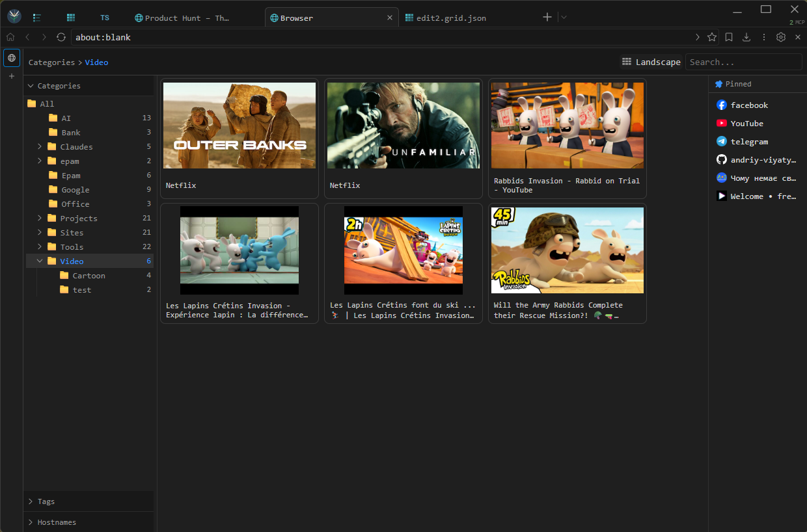Open the bookmarks icon
Viewport: 807px width, 532px height.
tap(729, 37)
